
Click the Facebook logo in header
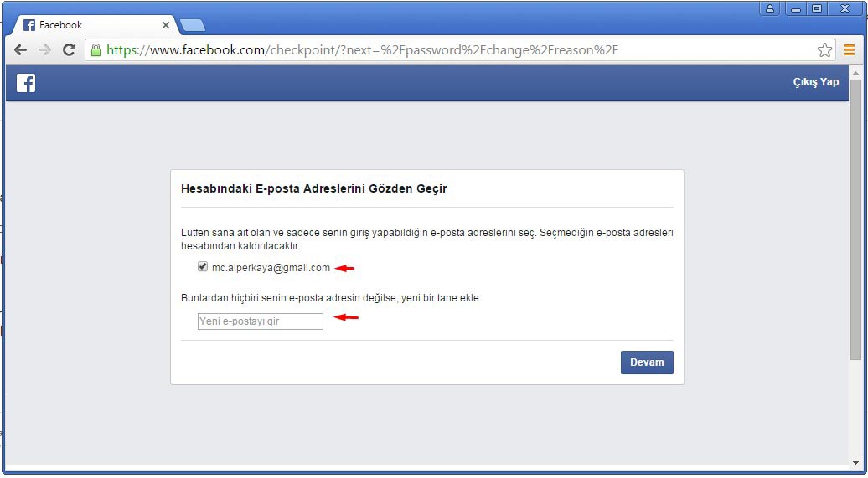pos(26,83)
